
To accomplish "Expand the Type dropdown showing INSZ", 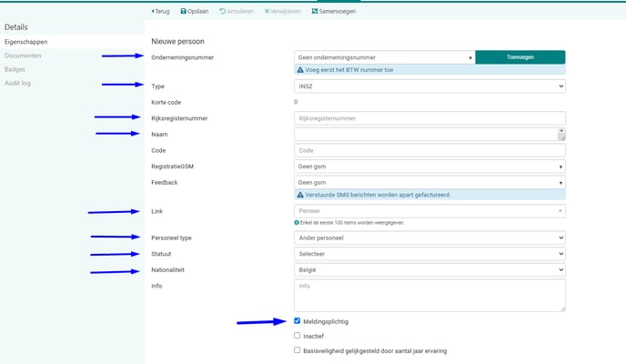I will click(429, 86).
